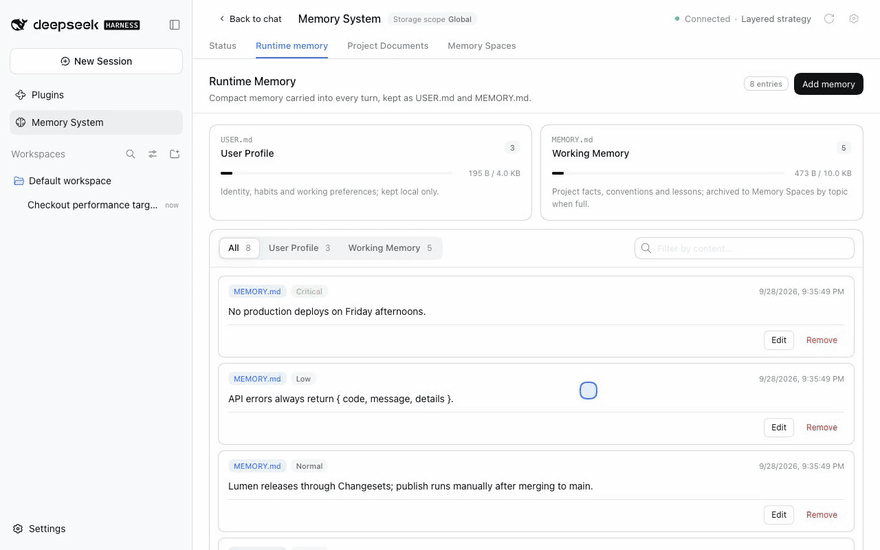
Task: Remove the Lumen releases memory entry
Action: pos(822,515)
